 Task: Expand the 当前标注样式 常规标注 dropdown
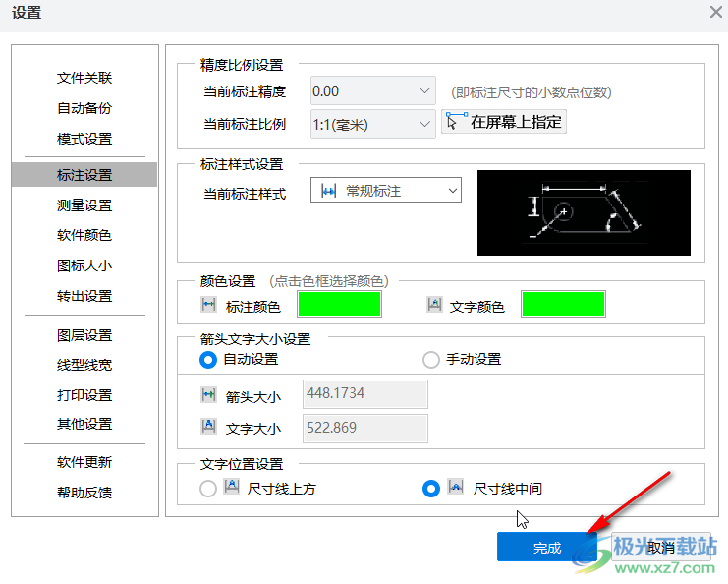(386, 190)
